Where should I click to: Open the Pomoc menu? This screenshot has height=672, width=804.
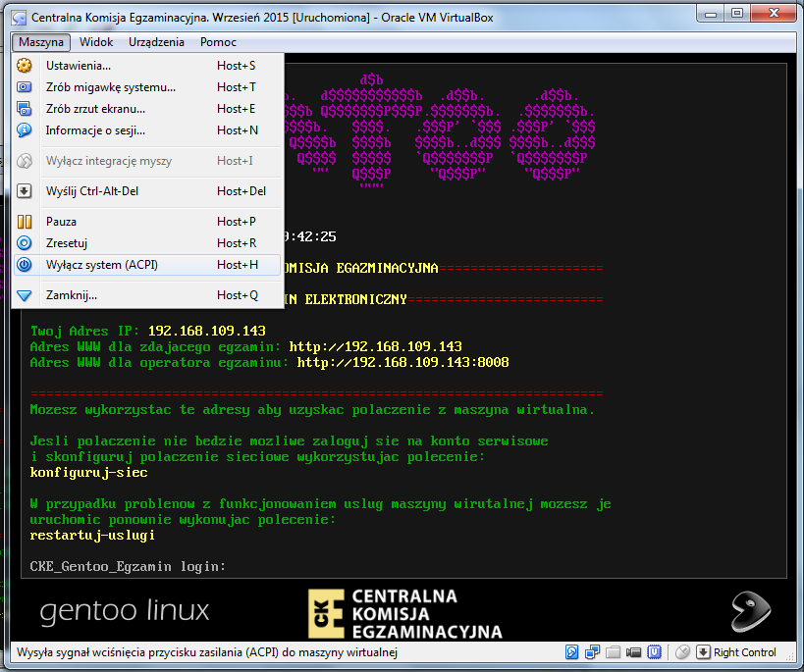tap(218, 42)
